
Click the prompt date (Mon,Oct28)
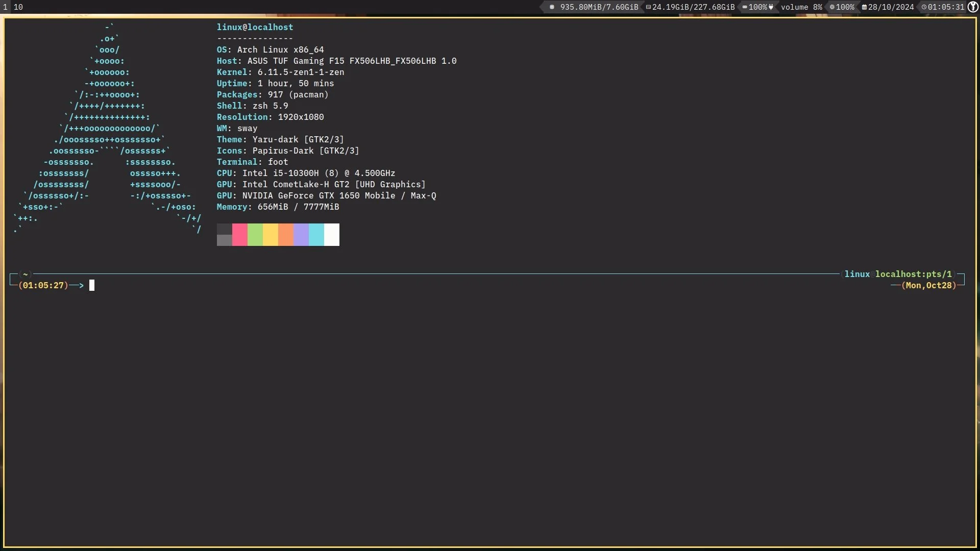click(x=929, y=285)
